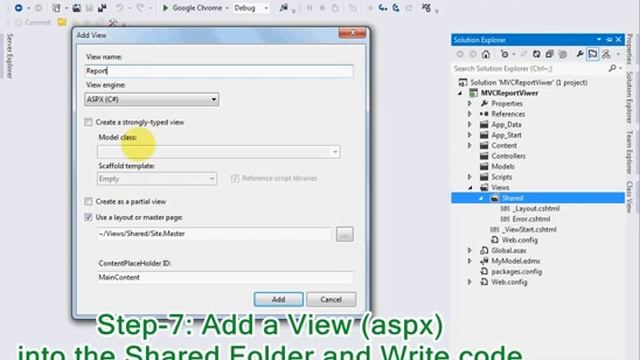The width and height of the screenshot is (640, 360).
Task: Start debugging with green play icon
Action: [165, 8]
